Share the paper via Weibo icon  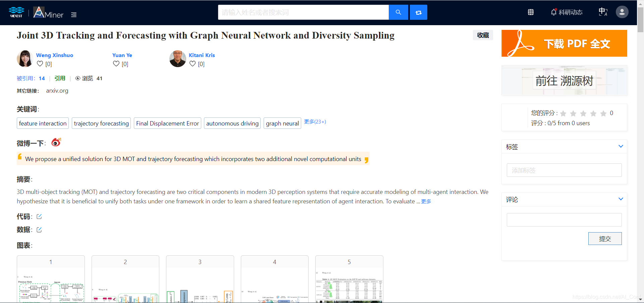point(56,143)
